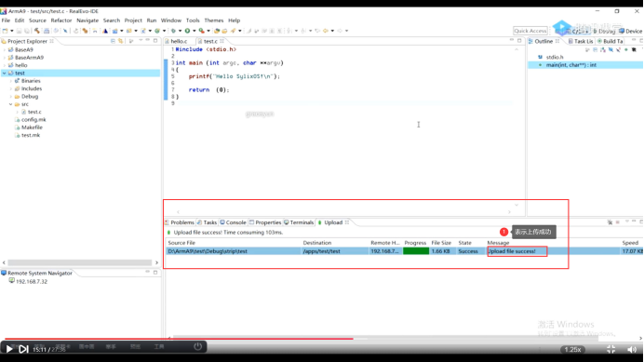Maximize the editor area

[519, 41]
